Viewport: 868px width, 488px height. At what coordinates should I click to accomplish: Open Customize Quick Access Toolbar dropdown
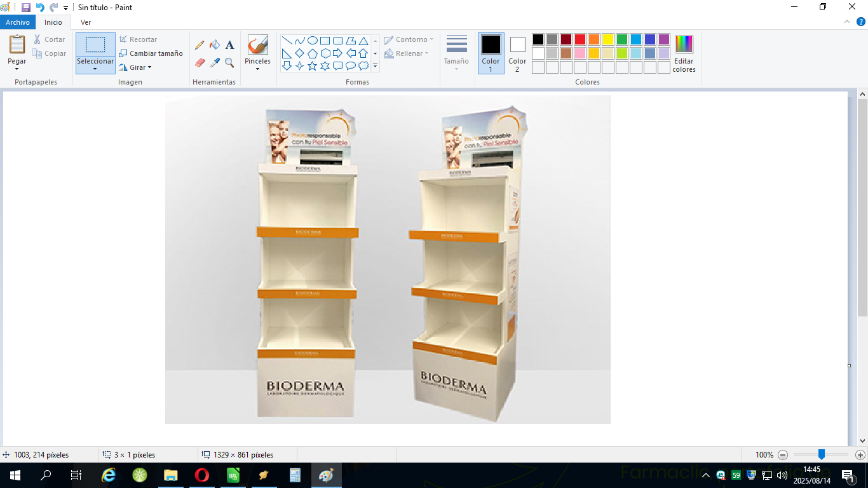(65, 8)
